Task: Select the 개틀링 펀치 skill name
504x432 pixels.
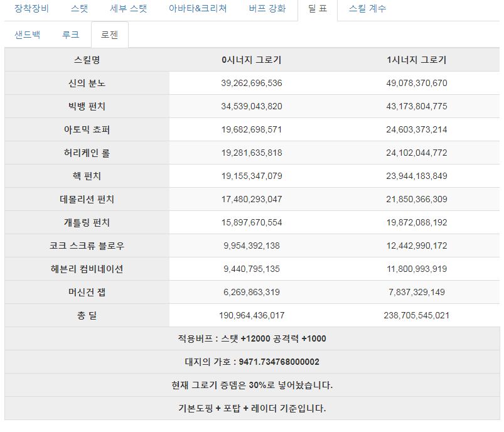Action: click(x=87, y=222)
